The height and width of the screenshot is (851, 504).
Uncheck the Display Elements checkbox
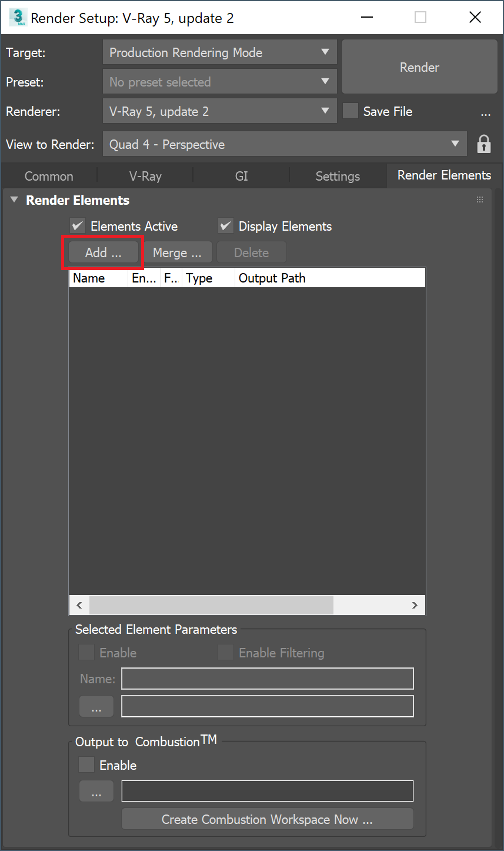[225, 226]
